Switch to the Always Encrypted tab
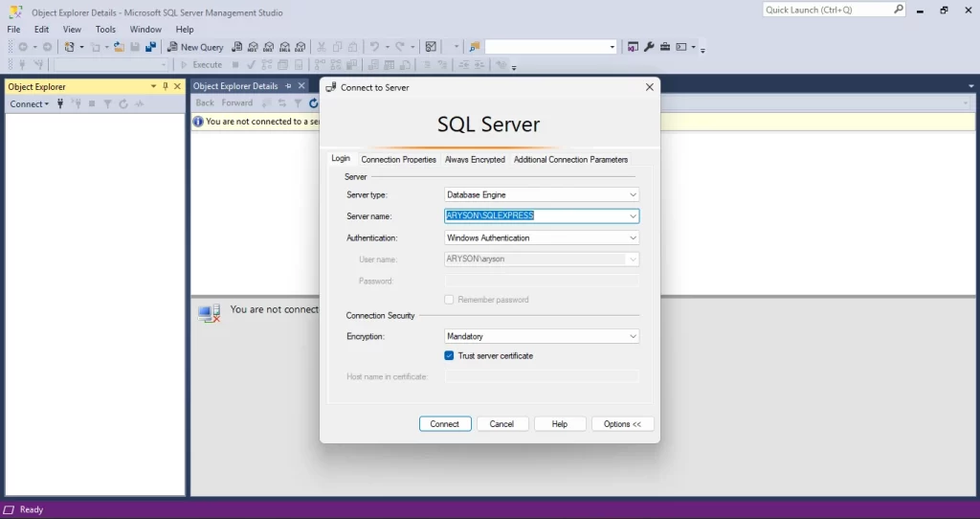980x519 pixels. 475,160
